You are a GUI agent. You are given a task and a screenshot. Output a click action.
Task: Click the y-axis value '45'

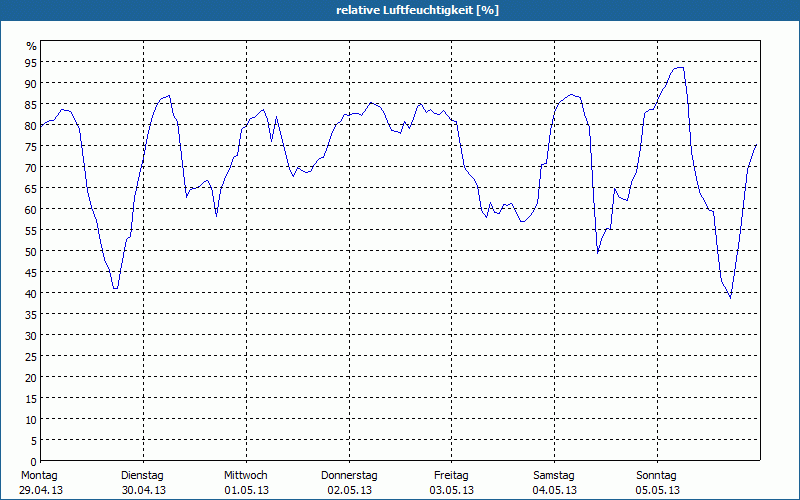31,272
